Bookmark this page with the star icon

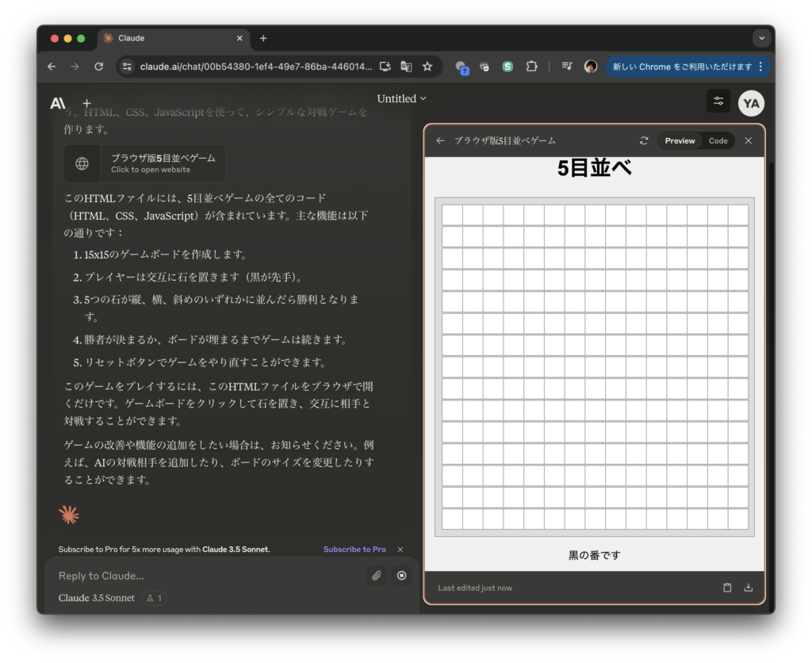coord(427,67)
